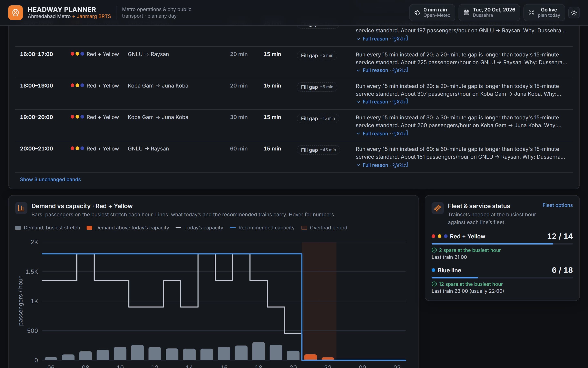Click the Janmarg BRTS orange text
This screenshot has height=368, width=588.
92,16
